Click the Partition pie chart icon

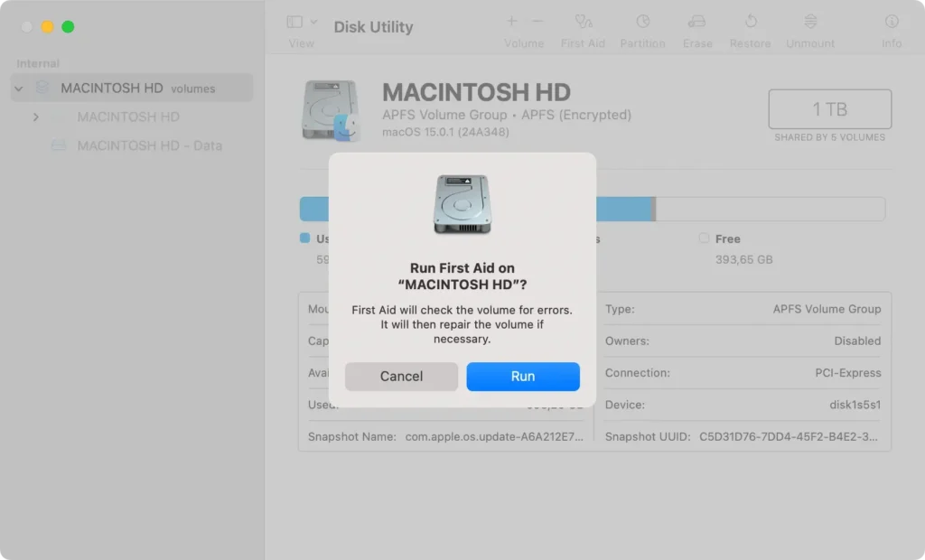point(642,22)
